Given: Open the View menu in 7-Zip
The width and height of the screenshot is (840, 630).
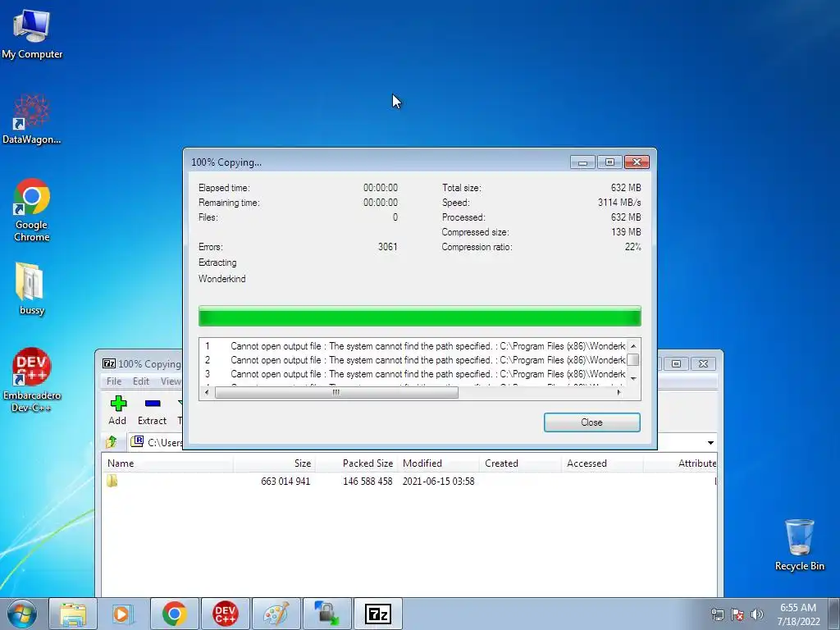Looking at the screenshot, I should pos(171,381).
